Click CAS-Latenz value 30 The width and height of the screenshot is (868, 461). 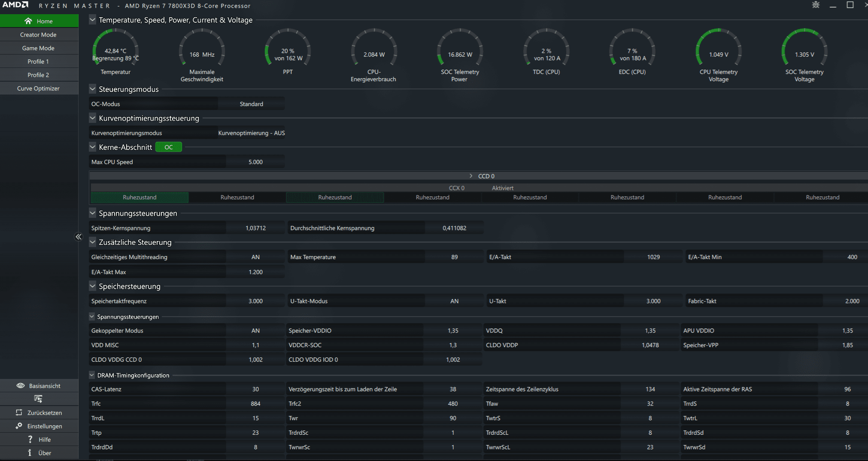point(255,389)
